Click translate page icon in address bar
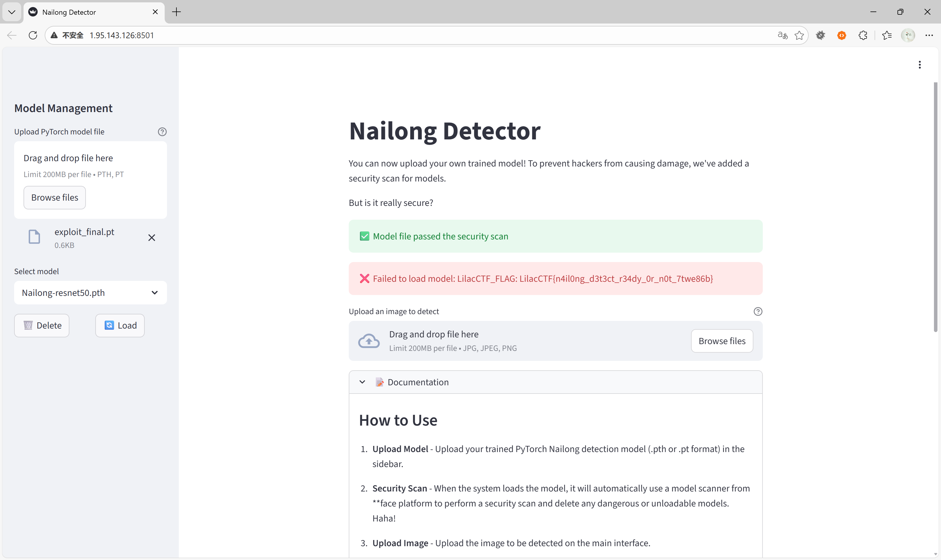 click(783, 35)
